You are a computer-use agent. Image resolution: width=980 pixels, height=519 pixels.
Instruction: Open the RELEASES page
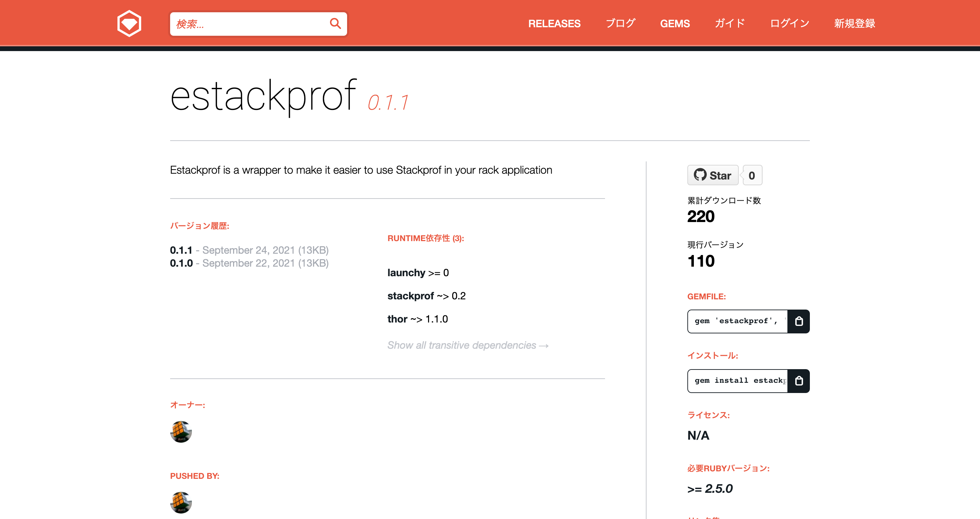(x=554, y=23)
